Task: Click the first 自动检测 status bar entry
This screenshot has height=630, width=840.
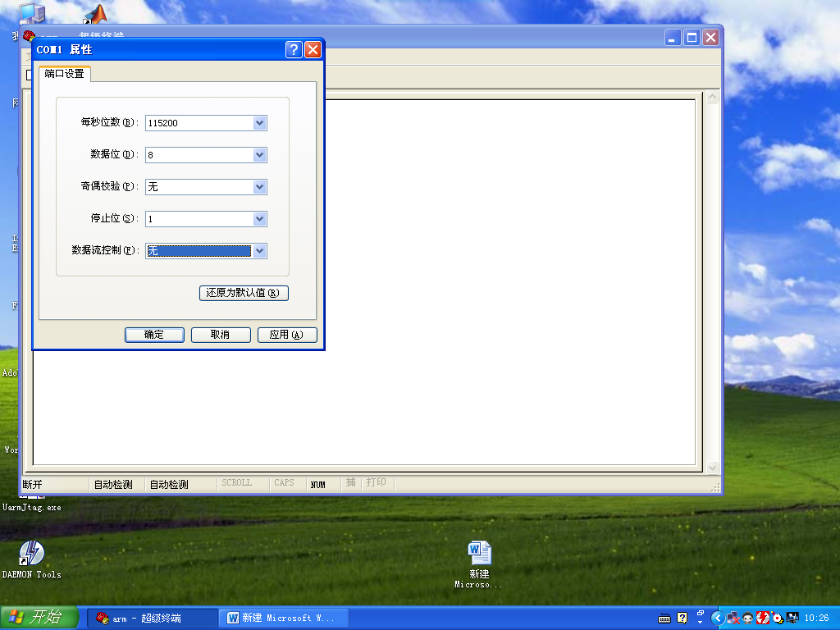Action: tap(113, 484)
